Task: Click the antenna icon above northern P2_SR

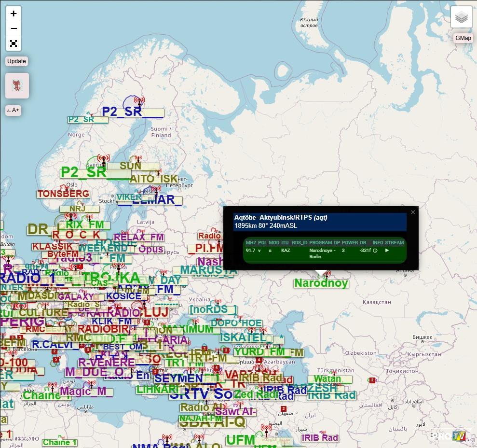Action: pyautogui.click(x=139, y=101)
